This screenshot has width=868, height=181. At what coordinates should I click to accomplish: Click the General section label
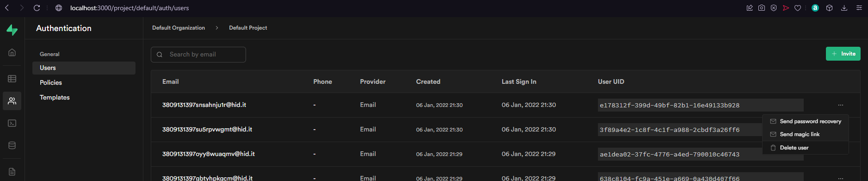(x=49, y=54)
